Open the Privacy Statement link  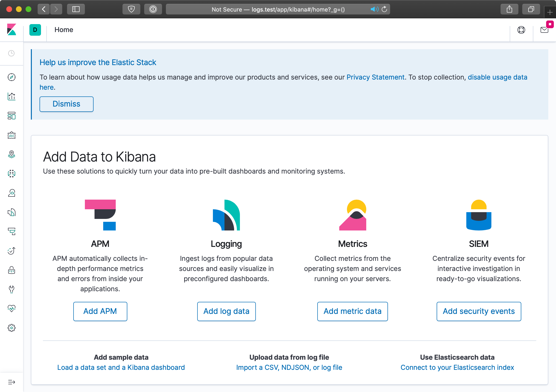[375, 77]
